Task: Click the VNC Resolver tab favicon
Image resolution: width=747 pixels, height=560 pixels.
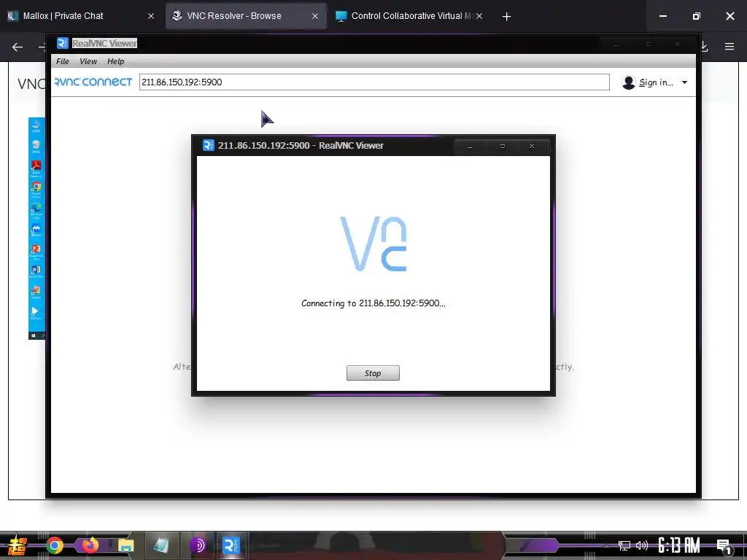Action: pos(177,16)
